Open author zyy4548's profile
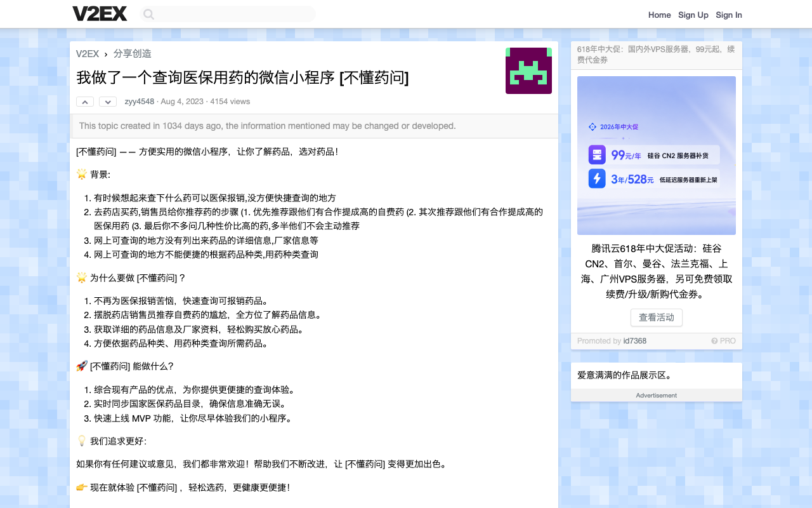 [x=139, y=102]
